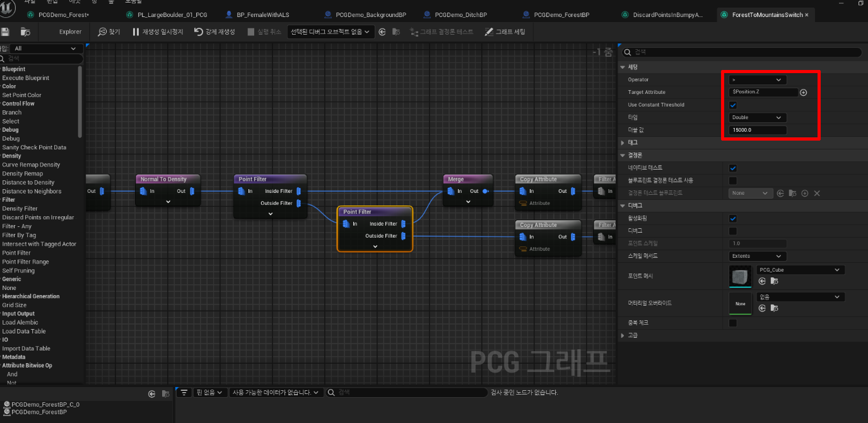Image resolution: width=868 pixels, height=423 pixels.
Task: Click the 15000.0 double value field
Action: (x=758, y=130)
